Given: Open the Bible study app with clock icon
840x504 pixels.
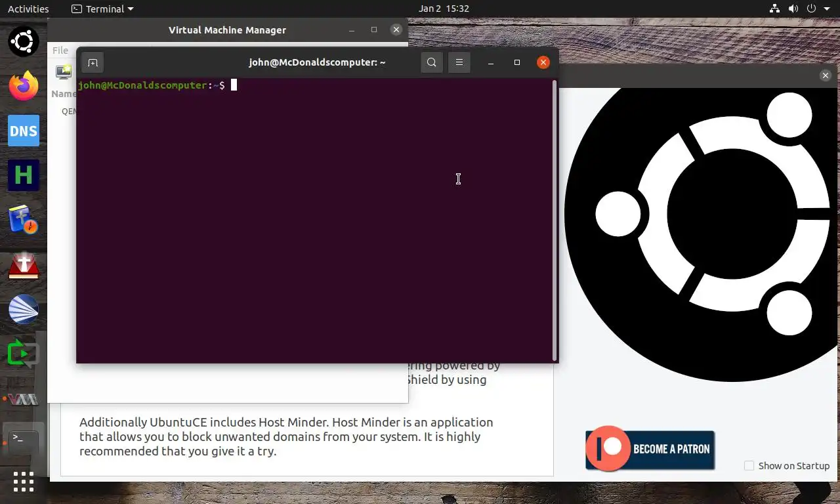Looking at the screenshot, I should tap(24, 220).
